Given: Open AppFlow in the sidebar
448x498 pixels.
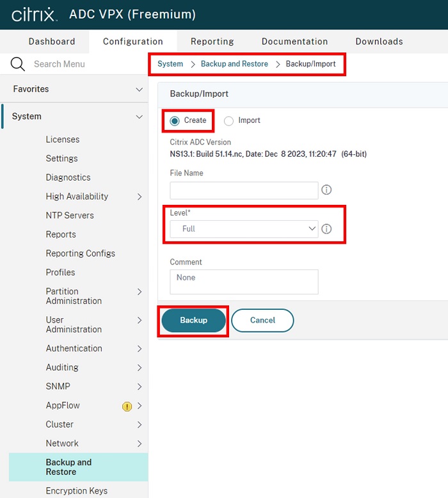Looking at the screenshot, I should (63, 405).
